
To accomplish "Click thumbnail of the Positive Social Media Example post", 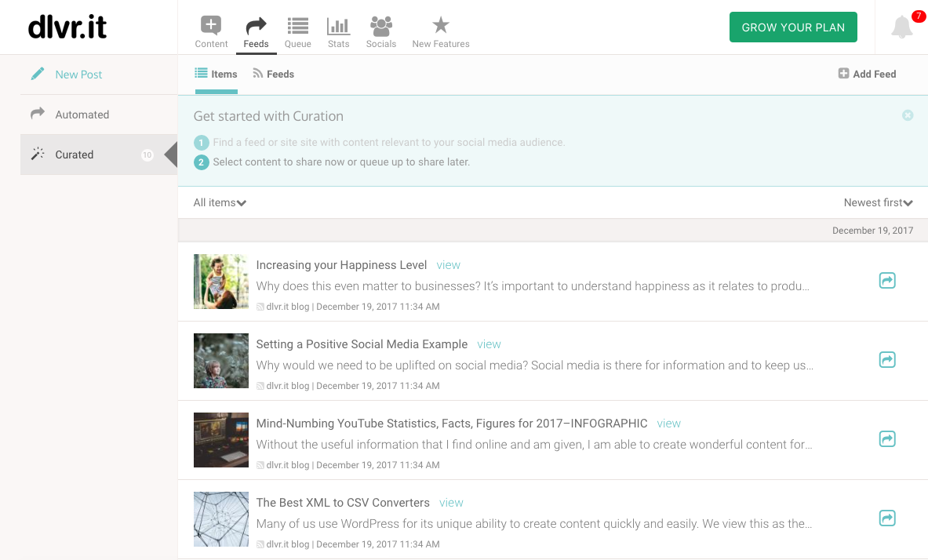I will (x=221, y=361).
